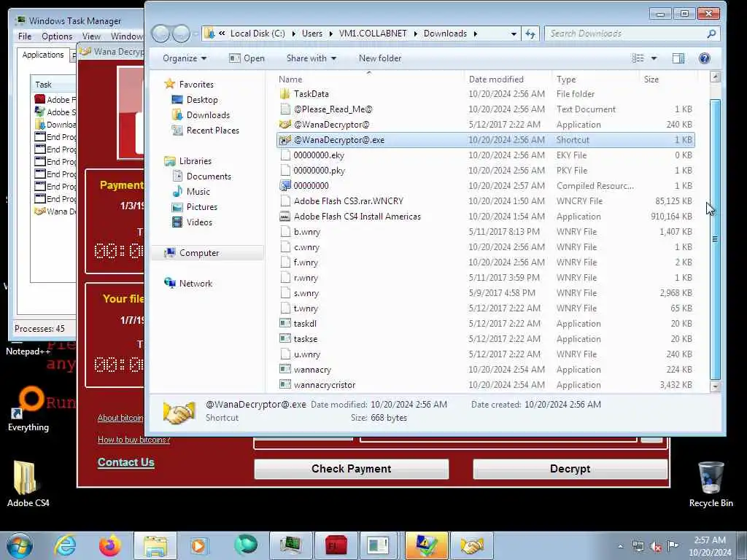The image size is (747, 560).
Task: Sort files by Size column header
Action: pyautogui.click(x=668, y=79)
